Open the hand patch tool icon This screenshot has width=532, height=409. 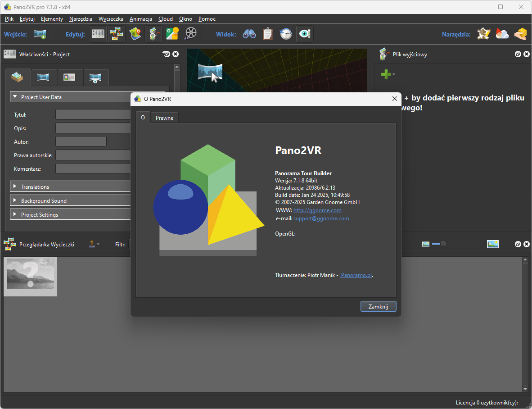[x=520, y=34]
